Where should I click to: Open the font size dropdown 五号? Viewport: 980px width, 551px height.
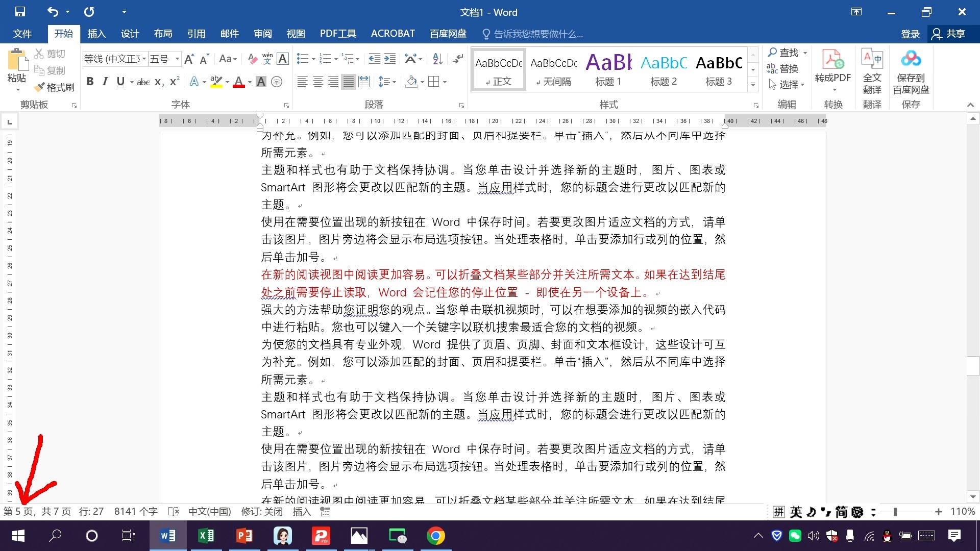pyautogui.click(x=177, y=59)
